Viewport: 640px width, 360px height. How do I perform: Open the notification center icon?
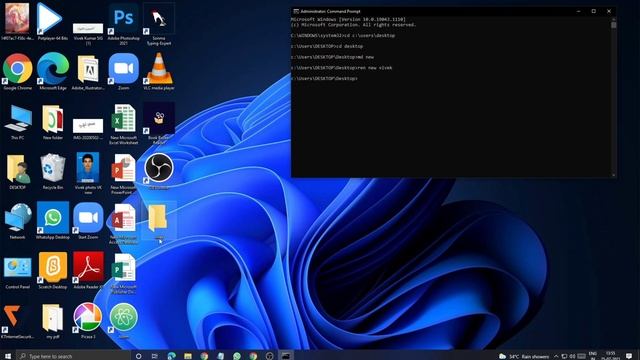tap(629, 356)
